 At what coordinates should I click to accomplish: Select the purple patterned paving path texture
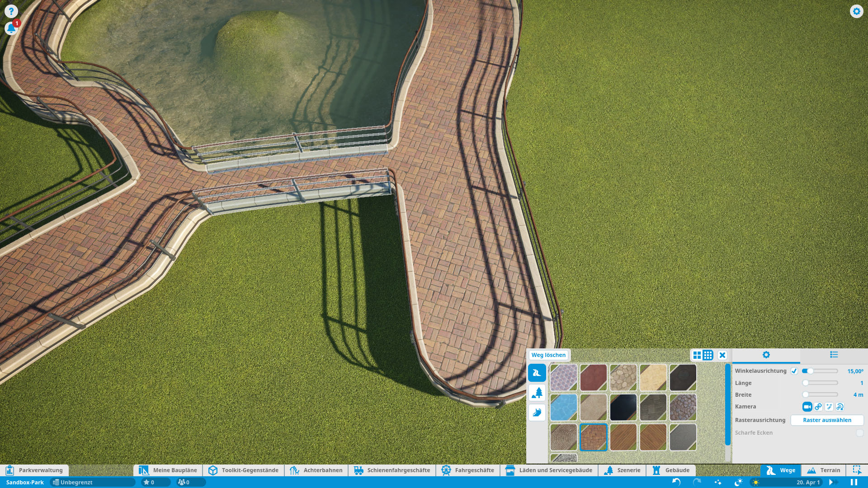(x=564, y=378)
